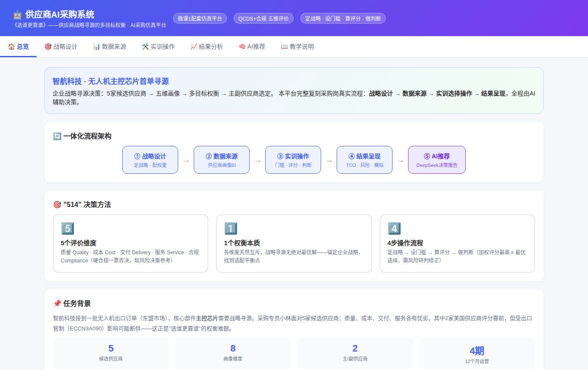
Task: Open the AI推荐 tab
Action: [252, 46]
